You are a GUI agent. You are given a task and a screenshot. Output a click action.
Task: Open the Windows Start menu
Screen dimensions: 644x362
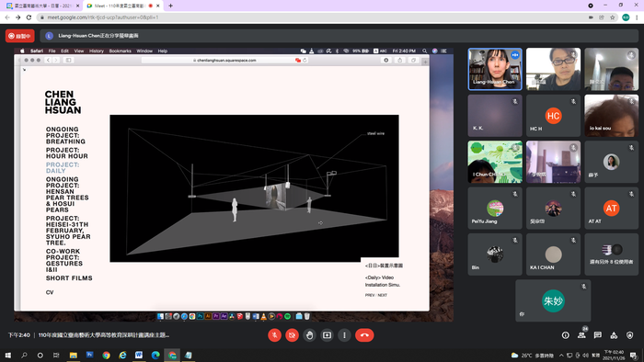7,355
